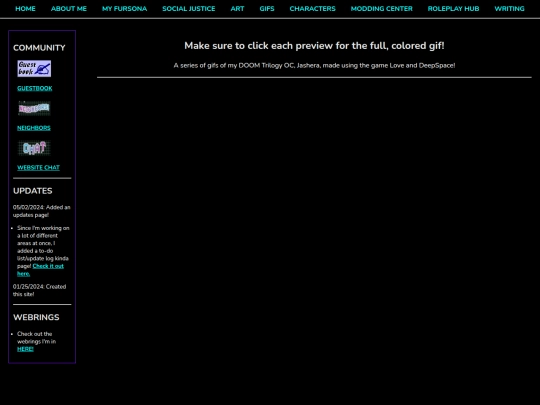Open the GIFS page

click(x=267, y=9)
